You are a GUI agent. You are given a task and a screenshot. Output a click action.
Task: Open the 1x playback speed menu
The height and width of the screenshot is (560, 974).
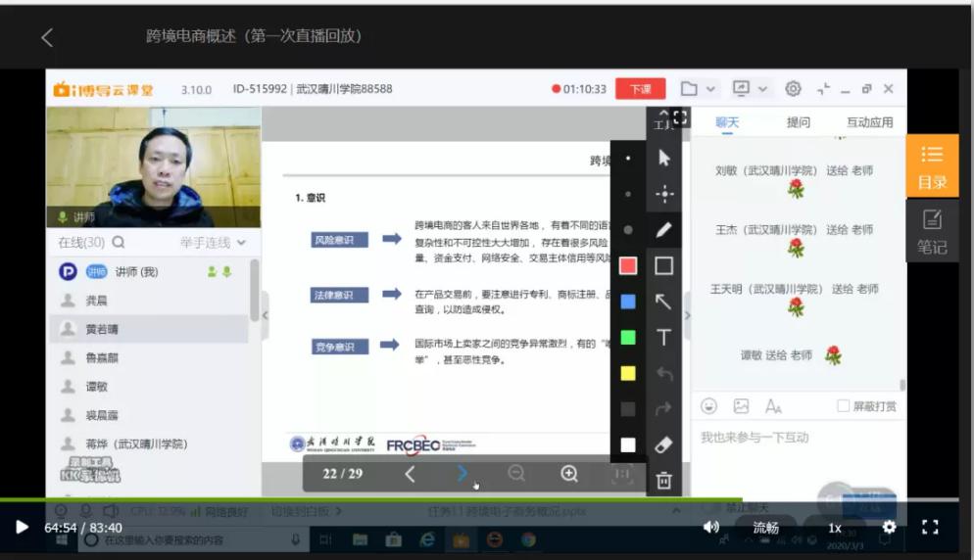point(835,528)
